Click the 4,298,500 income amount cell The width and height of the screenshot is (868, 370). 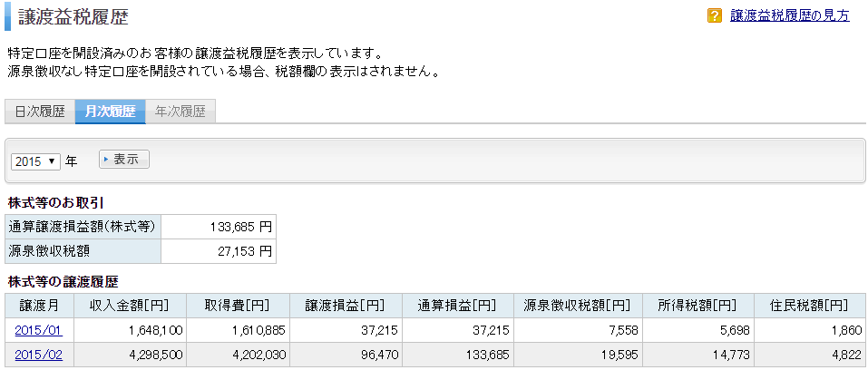(155, 355)
